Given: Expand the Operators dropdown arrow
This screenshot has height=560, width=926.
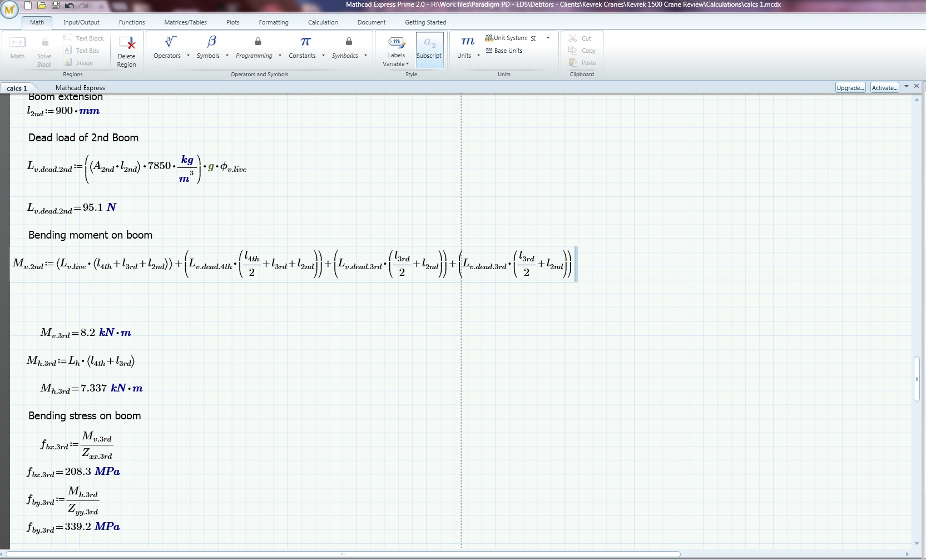Looking at the screenshot, I should [x=188, y=56].
